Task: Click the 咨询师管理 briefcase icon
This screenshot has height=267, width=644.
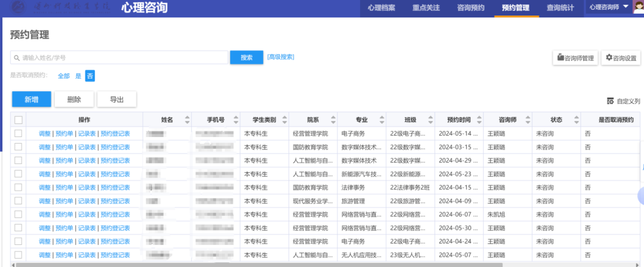Action: click(561, 58)
